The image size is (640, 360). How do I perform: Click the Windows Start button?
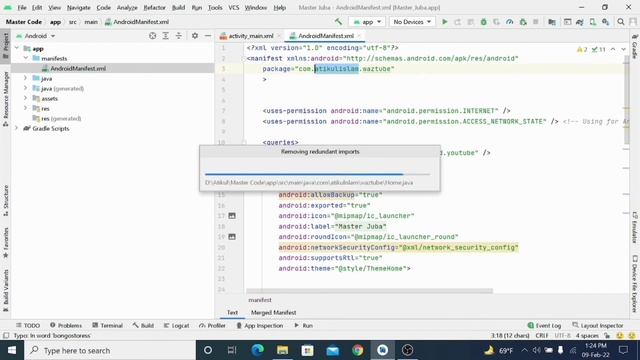click(12, 350)
